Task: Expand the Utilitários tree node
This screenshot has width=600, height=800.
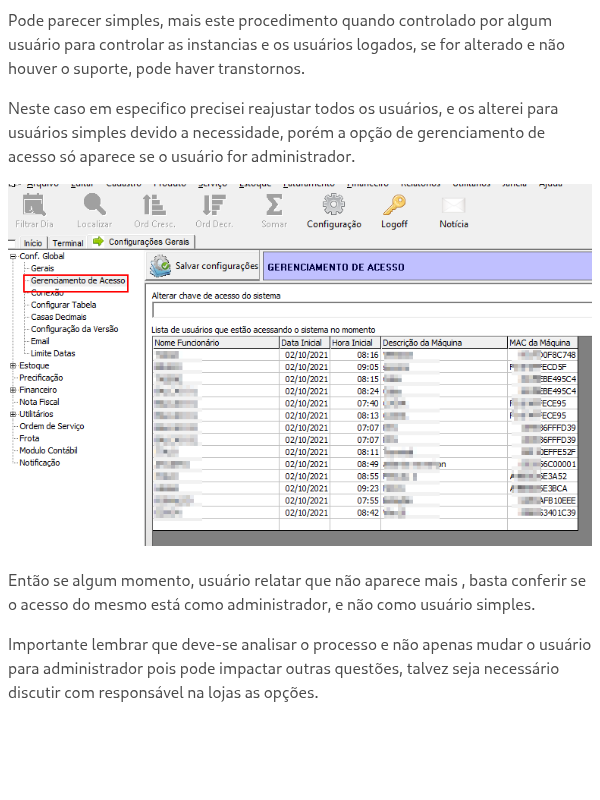Action: pyautogui.click(x=13, y=414)
